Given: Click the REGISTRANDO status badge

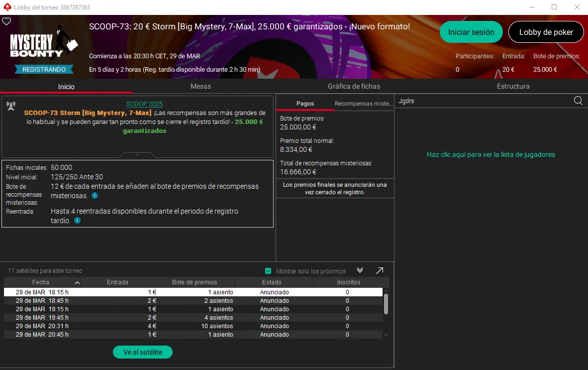Looking at the screenshot, I should (44, 69).
